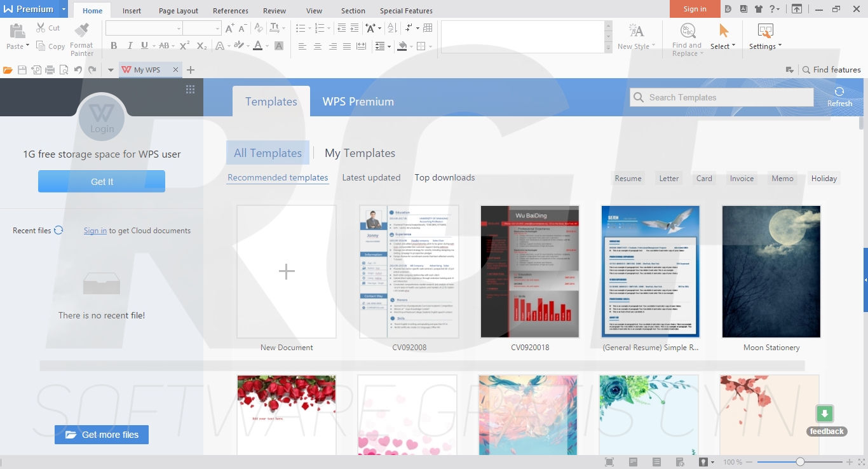
Task: Click the Center alignment icon
Action: tap(317, 46)
